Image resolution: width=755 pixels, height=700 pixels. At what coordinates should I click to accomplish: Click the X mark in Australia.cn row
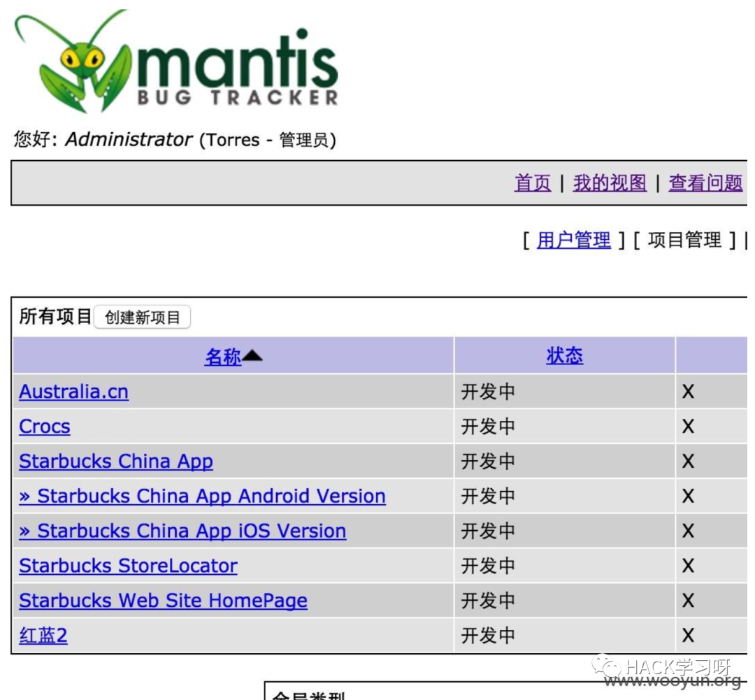point(688,392)
